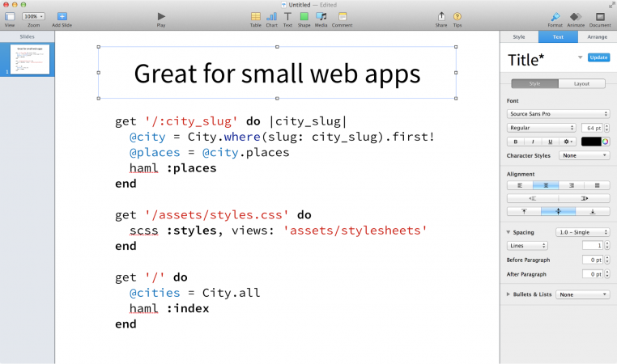Switch to the Arrange tab
The image size is (617, 364).
coord(597,36)
